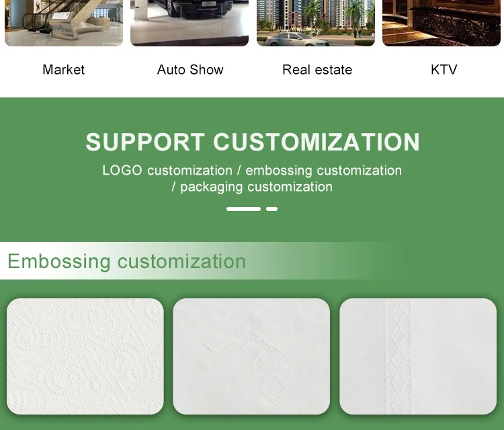
Task: Click the long white indicator bar
Action: (x=243, y=209)
